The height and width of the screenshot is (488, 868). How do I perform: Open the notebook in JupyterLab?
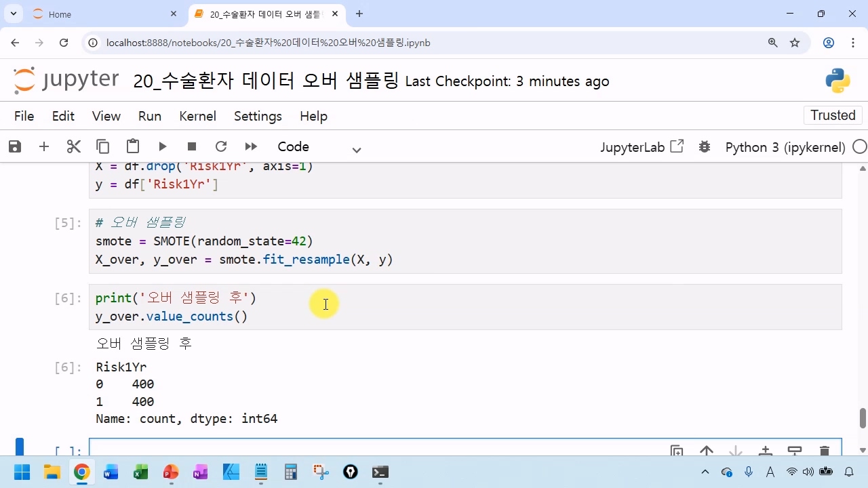point(642,147)
